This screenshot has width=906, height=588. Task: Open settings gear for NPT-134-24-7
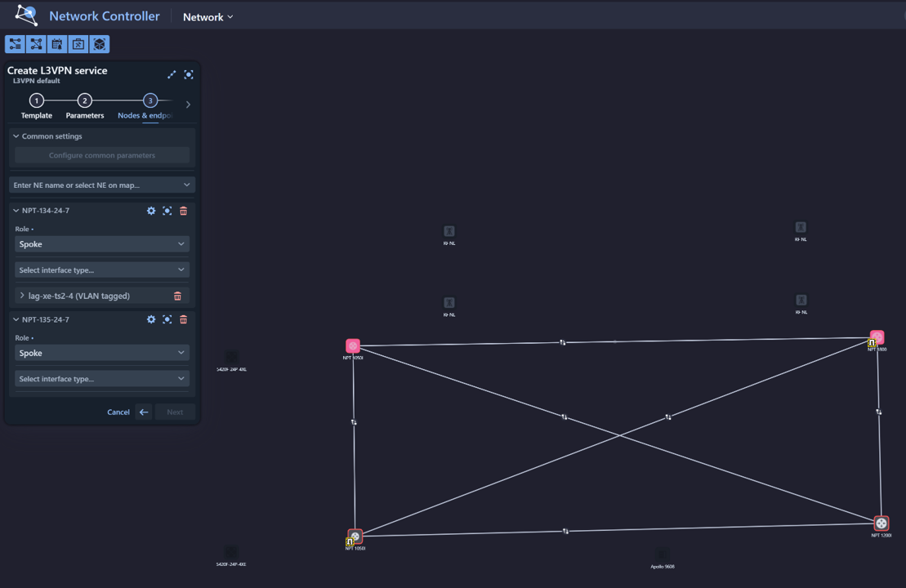[x=151, y=211]
